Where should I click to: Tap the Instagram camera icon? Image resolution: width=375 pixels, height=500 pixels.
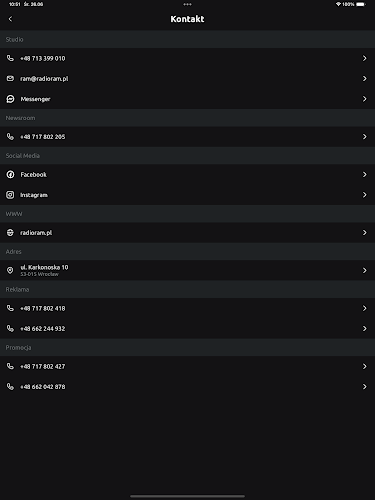click(x=10, y=195)
